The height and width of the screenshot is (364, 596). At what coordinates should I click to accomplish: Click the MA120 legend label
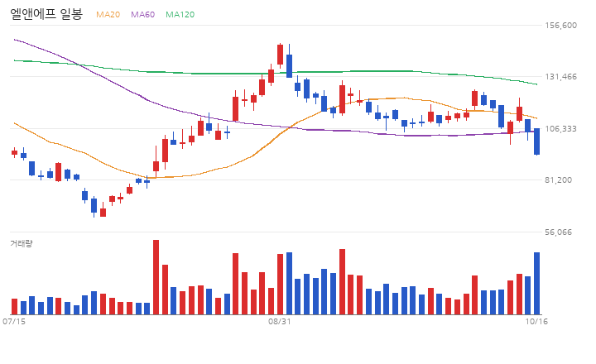[180, 14]
